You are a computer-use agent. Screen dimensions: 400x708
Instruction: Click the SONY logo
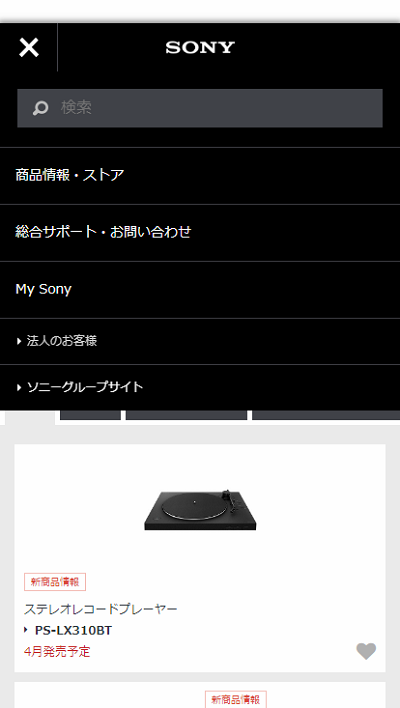pyautogui.click(x=200, y=47)
